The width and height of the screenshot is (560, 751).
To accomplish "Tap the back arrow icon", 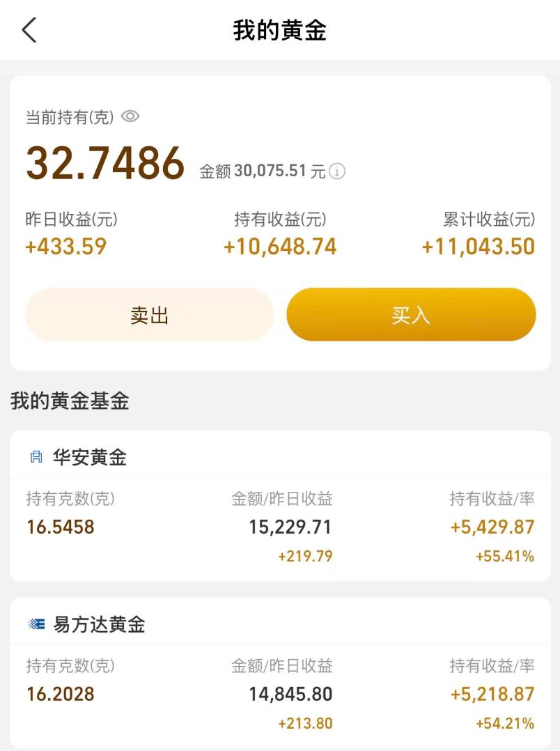I will [29, 31].
